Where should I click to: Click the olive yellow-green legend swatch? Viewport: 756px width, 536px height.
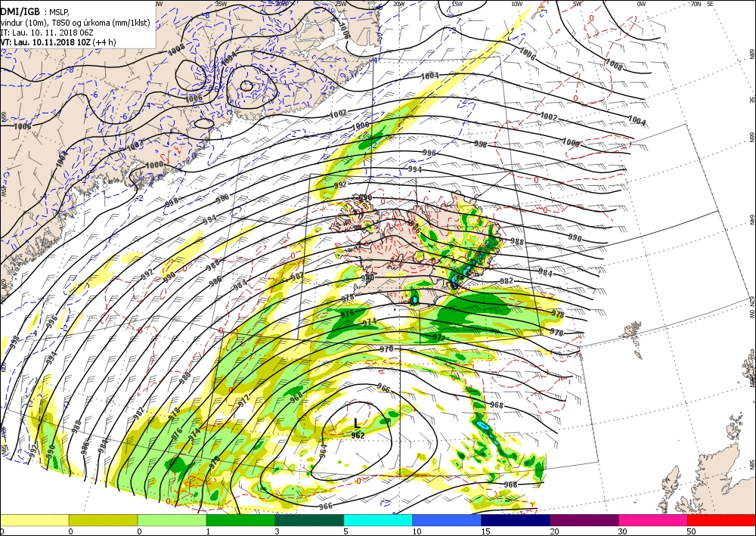(103, 520)
